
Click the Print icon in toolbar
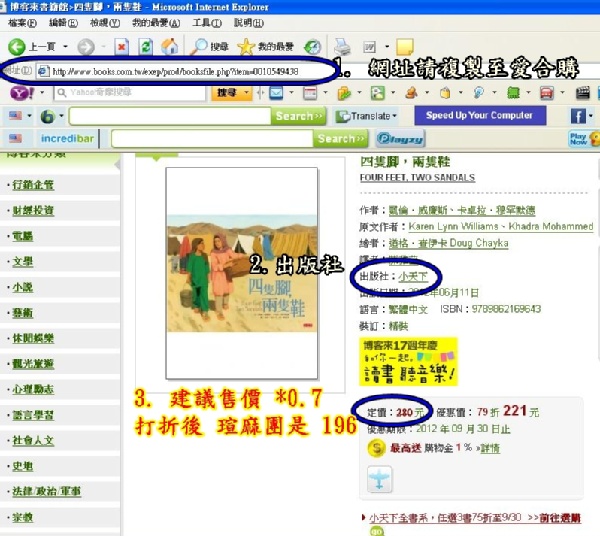[342, 46]
